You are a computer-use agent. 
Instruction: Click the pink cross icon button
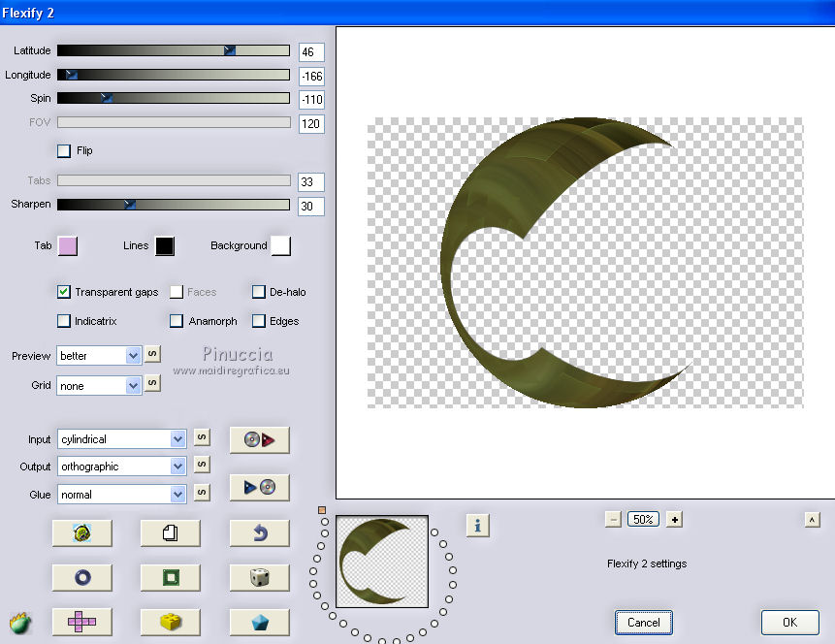click(82, 622)
